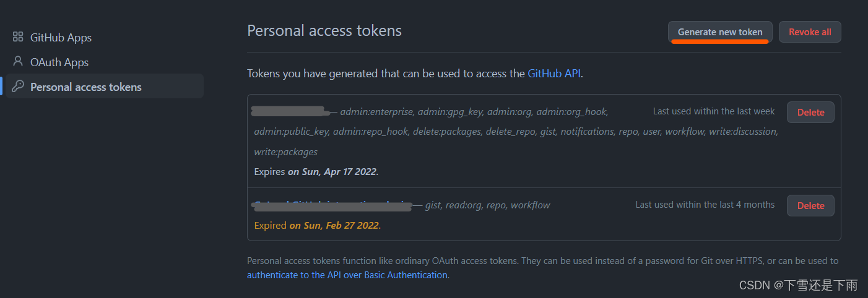Click the 'Expires on Sun, Apr 17 2022' text
Image resolution: width=868 pixels, height=298 pixels.
(x=316, y=172)
